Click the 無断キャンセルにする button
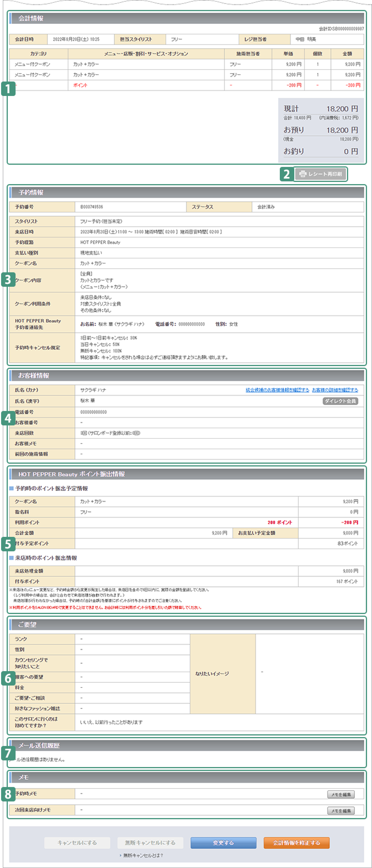Screen dimensions: 372x868 [150, 842]
